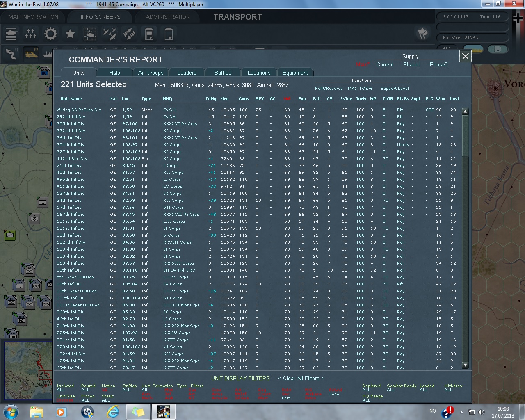Launch the media player taskbar icon
The height and width of the screenshot is (420, 525).
click(x=61, y=411)
